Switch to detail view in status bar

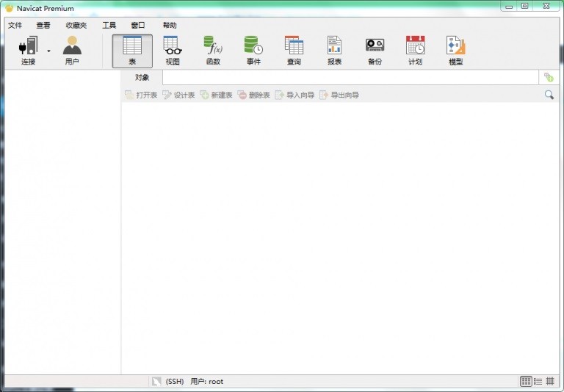550,381
